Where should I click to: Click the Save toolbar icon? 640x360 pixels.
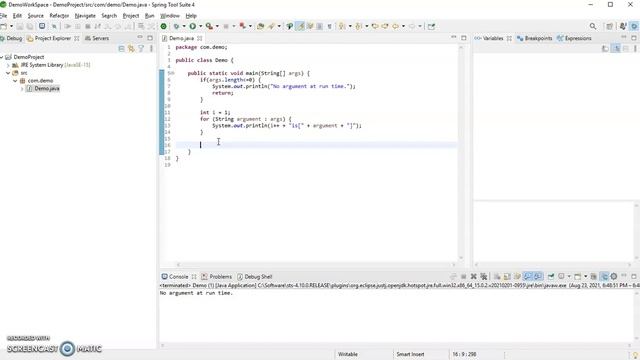(x=19, y=27)
